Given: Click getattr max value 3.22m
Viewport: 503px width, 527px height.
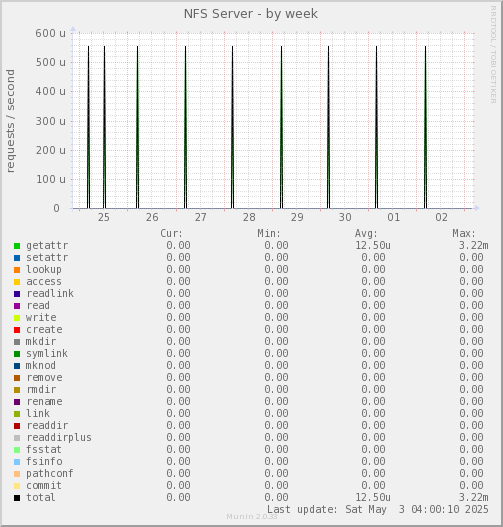Looking at the screenshot, I should pos(474,246).
